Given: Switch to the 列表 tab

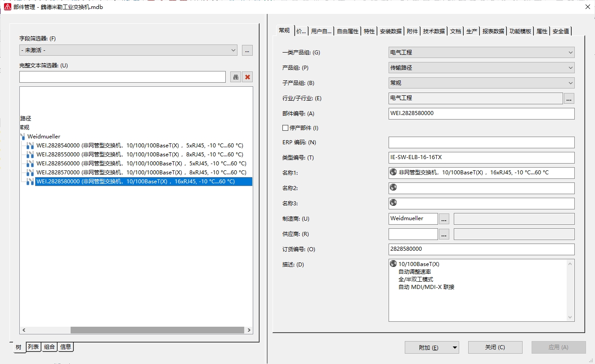Looking at the screenshot, I should pyautogui.click(x=33, y=346).
